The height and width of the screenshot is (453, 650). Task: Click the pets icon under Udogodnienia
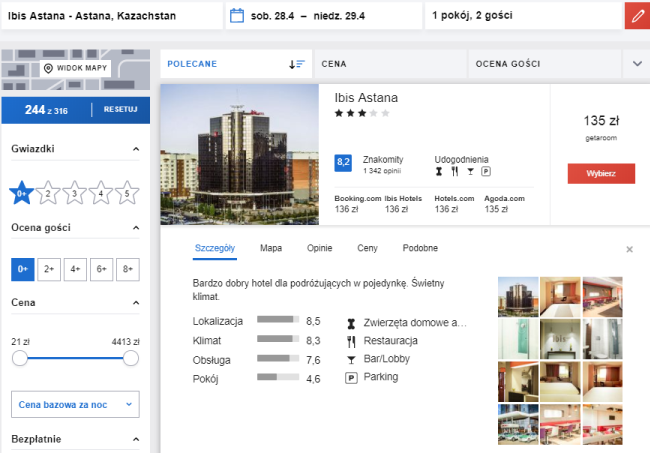(439, 172)
